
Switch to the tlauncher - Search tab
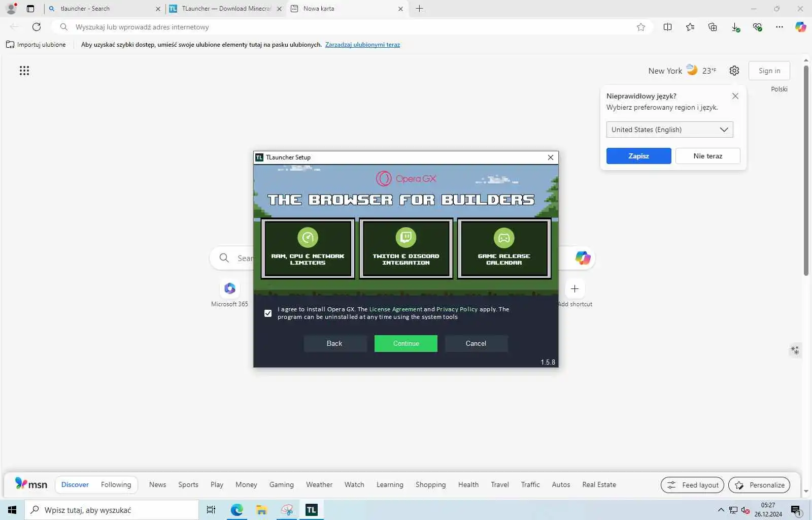[104, 9]
